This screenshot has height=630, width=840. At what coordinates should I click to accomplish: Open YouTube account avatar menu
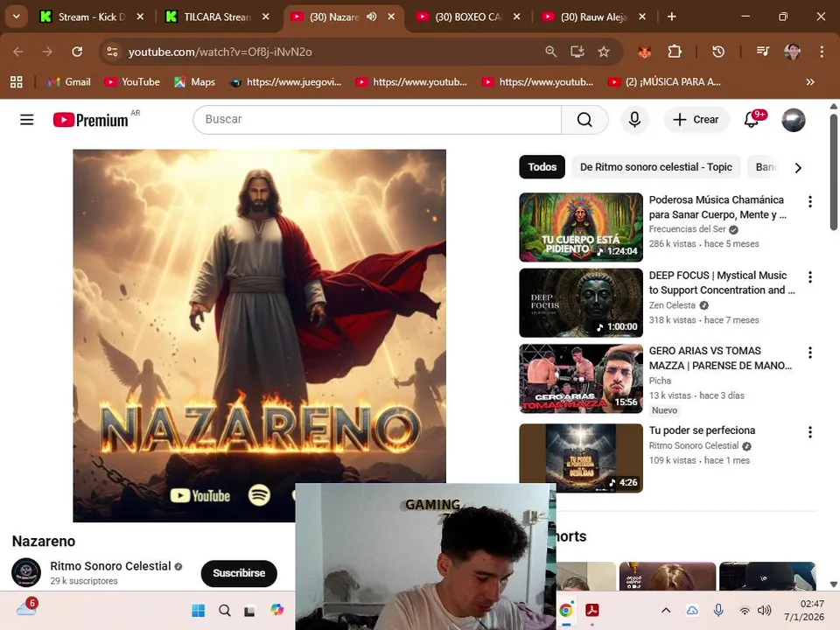pyautogui.click(x=794, y=120)
